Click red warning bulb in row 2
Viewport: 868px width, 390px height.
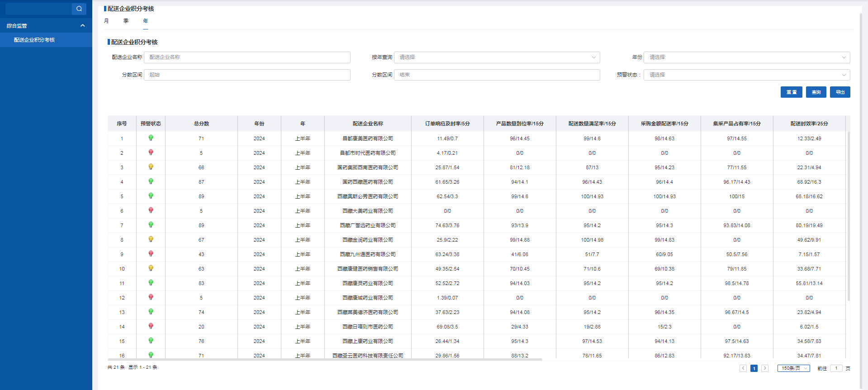coord(151,152)
